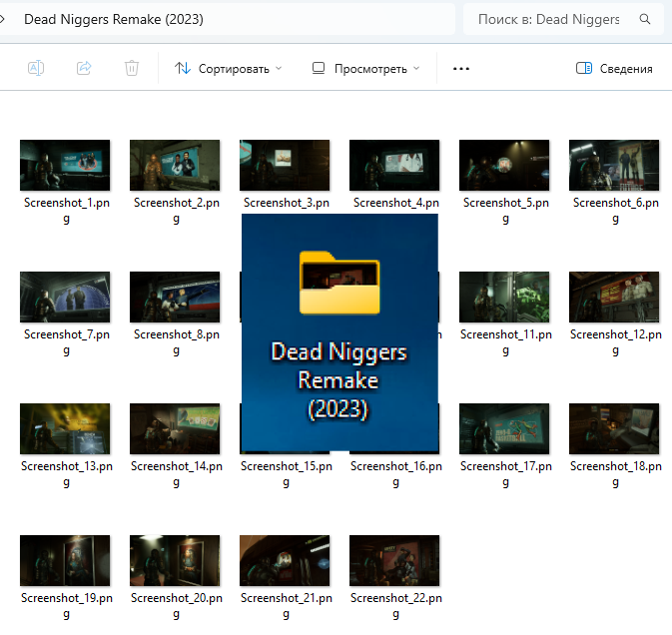672x635 pixels.
Task: Click the yellow folder icon in the overlay
Action: pos(338,284)
